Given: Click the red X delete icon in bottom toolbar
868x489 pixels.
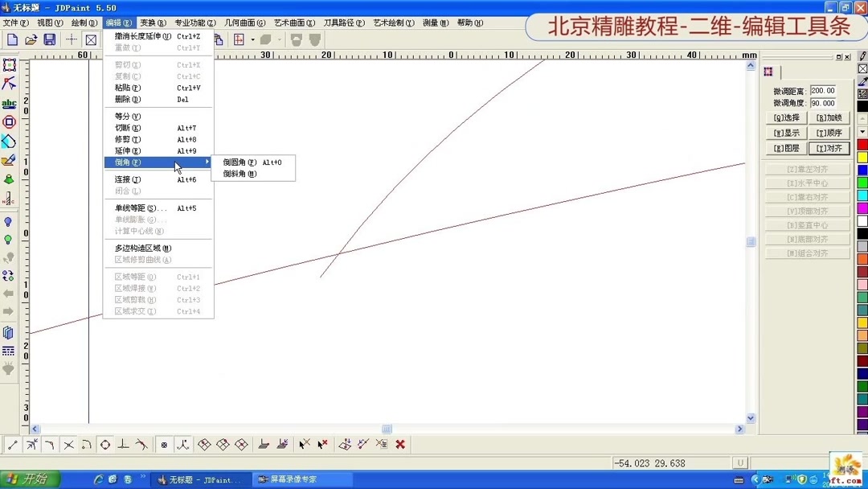Looking at the screenshot, I should tap(399, 444).
